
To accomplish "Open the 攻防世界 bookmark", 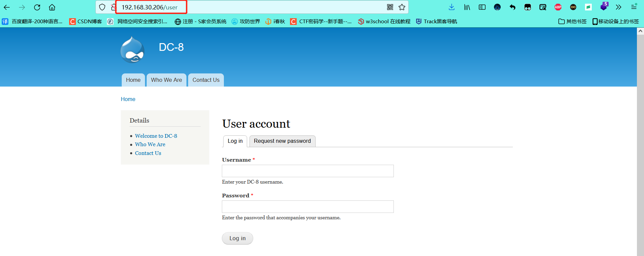I will point(246,22).
